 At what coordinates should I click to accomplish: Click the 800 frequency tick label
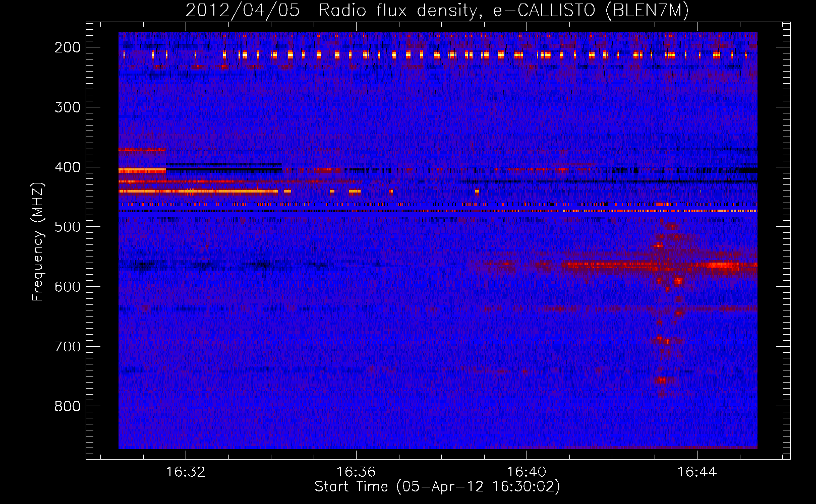pos(68,406)
